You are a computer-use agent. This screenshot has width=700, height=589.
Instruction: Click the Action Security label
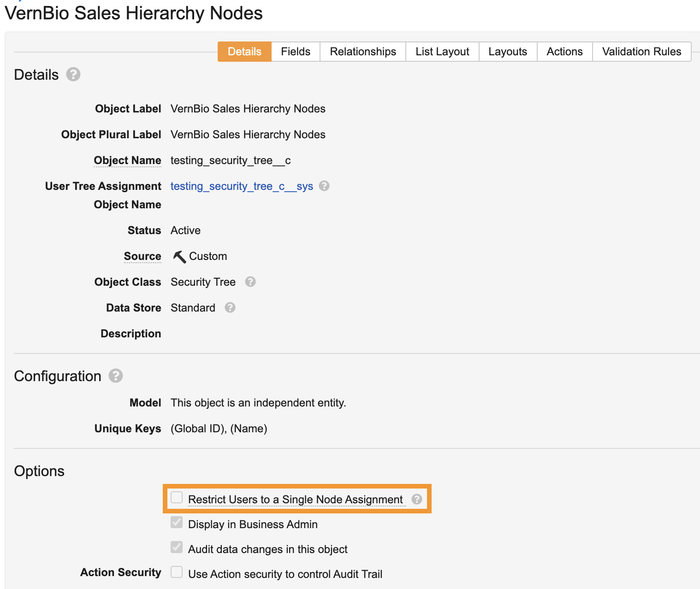(x=121, y=572)
